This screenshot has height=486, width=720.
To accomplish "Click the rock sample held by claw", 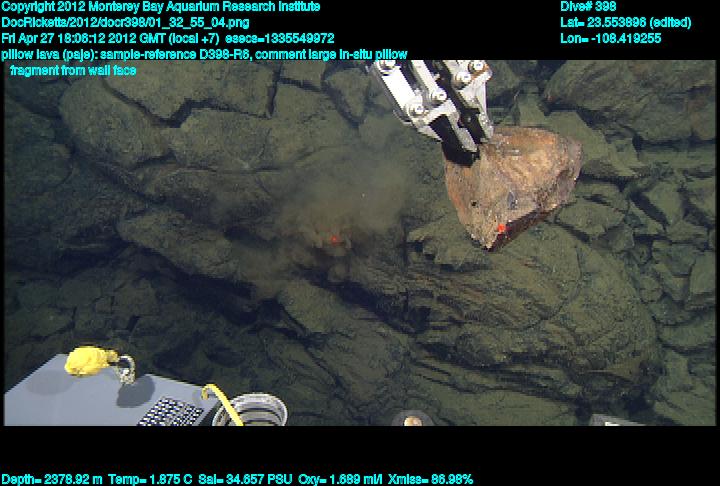I will pyautogui.click(x=511, y=186).
